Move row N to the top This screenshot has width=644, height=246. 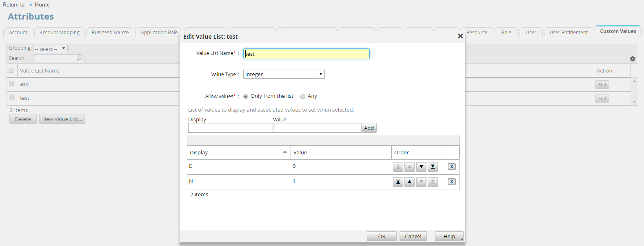(398, 182)
